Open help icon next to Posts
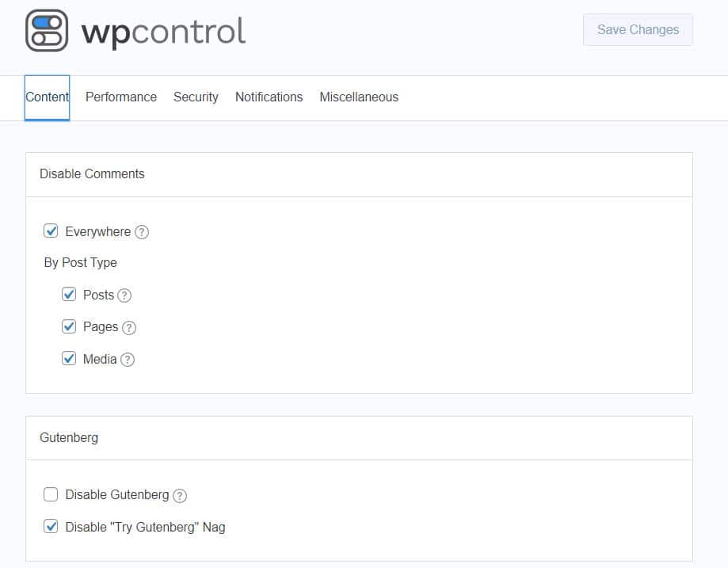Image resolution: width=728 pixels, height=568 pixels. (124, 295)
